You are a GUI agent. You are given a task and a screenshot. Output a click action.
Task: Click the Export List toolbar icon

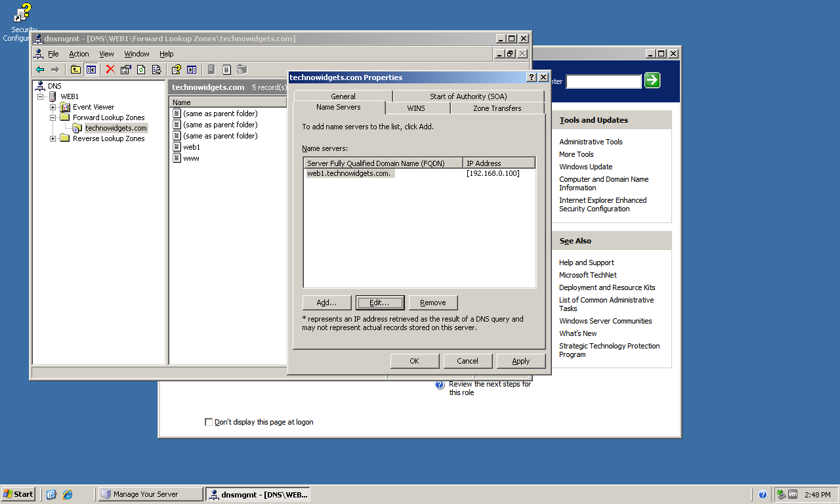coord(156,70)
